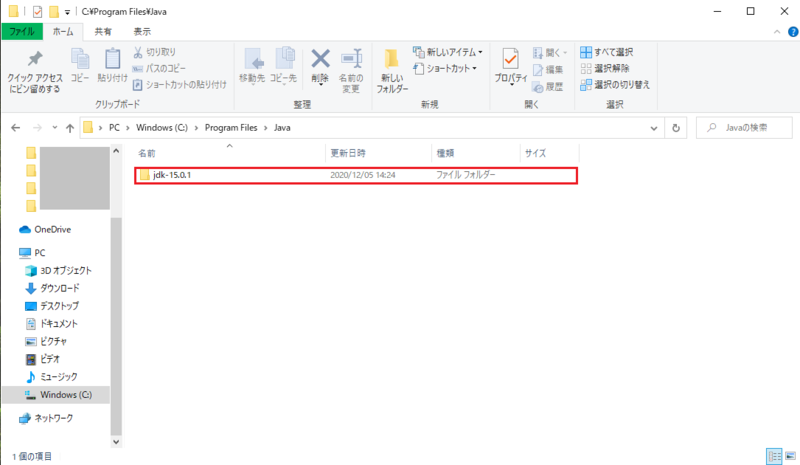Open the Properties (プロパティ) button
Viewport: 800px width, 465px height.
click(x=510, y=66)
